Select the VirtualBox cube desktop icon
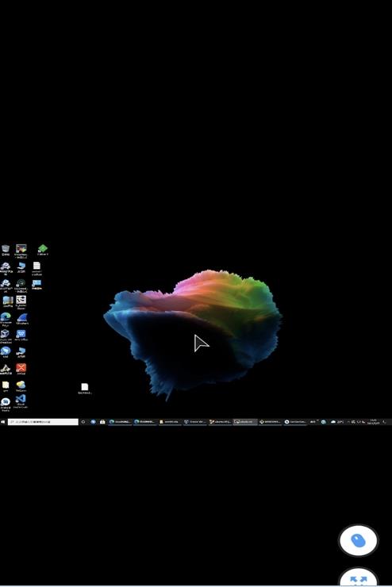Viewport: 392px width, 587px height. pyautogui.click(x=6, y=336)
